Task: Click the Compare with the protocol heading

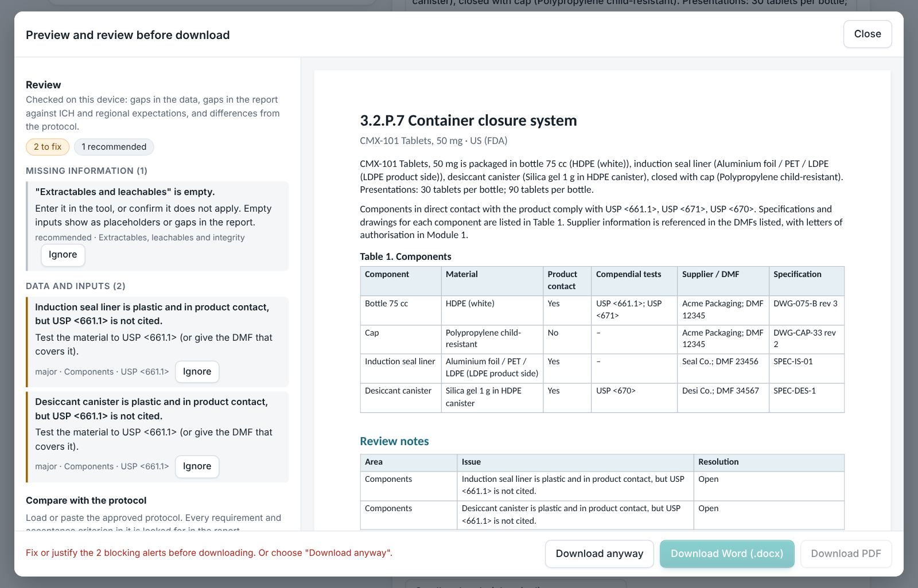Action: click(86, 501)
